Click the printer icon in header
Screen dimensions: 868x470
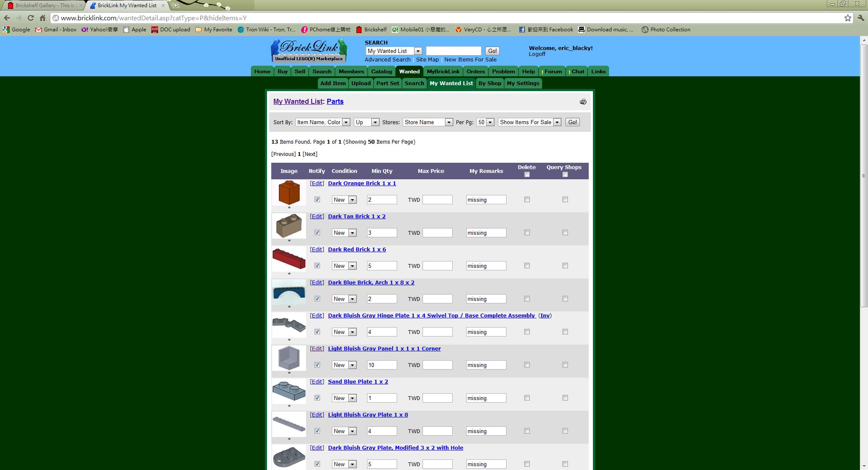point(583,102)
